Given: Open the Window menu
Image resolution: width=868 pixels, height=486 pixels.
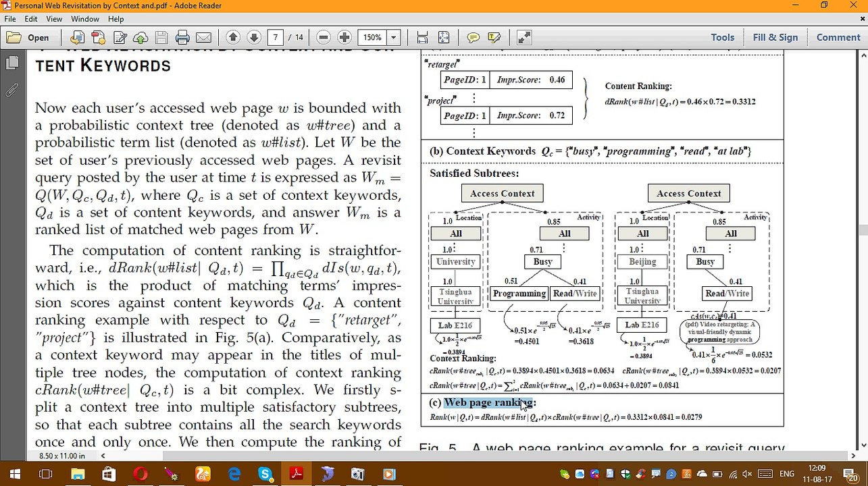Looking at the screenshot, I should pyautogui.click(x=85, y=19).
